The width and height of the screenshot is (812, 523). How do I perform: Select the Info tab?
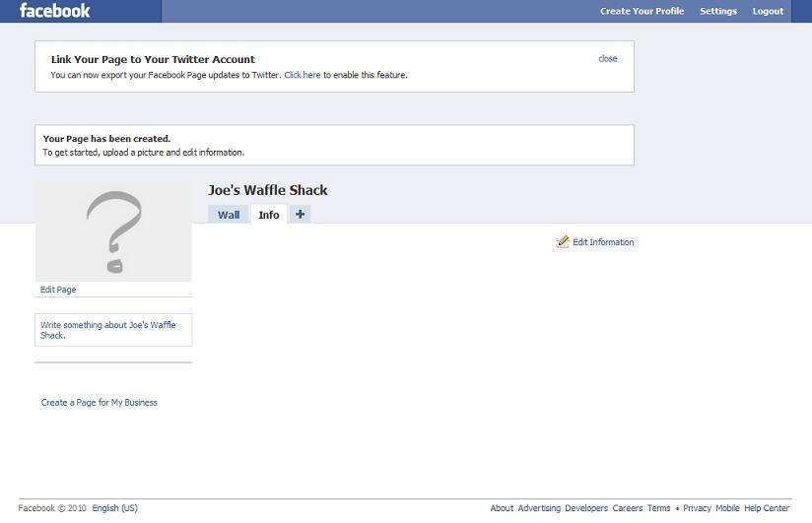[269, 215]
